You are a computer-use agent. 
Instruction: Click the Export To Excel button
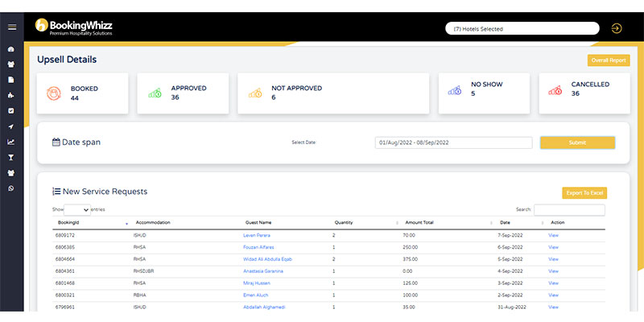pyautogui.click(x=584, y=193)
